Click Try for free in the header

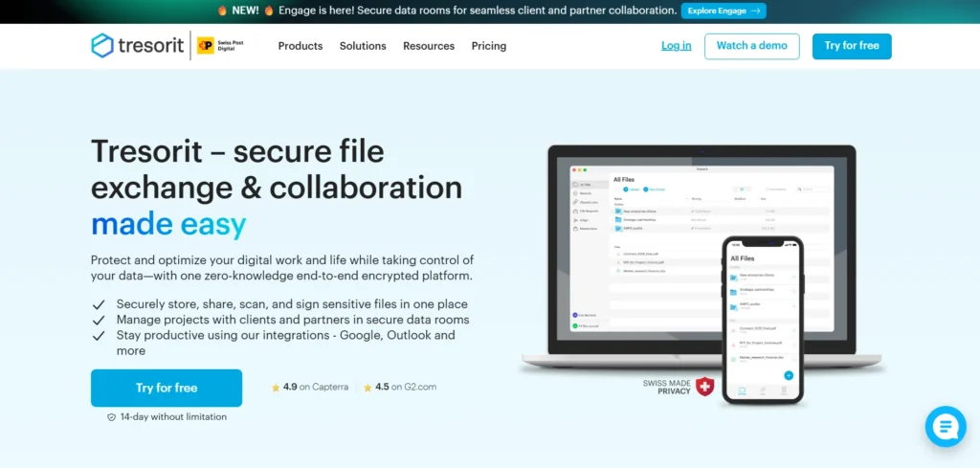point(852,46)
